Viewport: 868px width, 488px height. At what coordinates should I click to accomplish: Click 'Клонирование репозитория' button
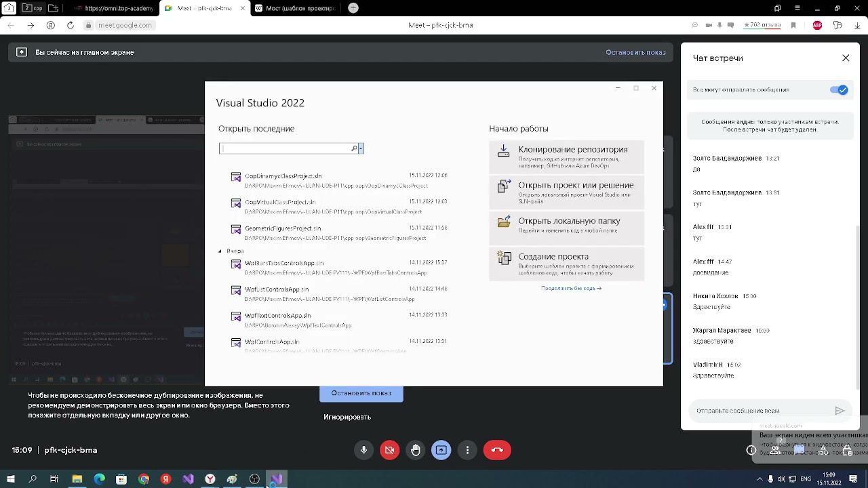566,157
